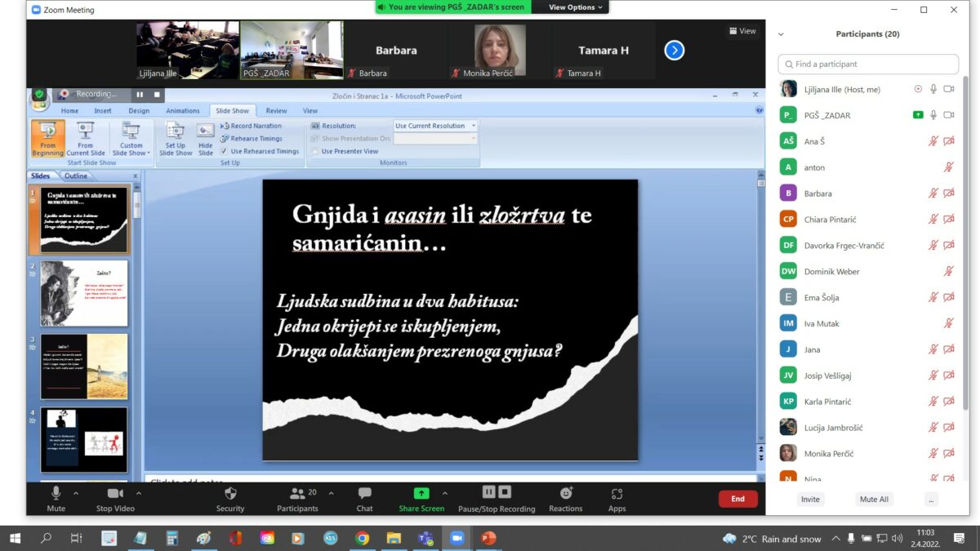Open the Apps icon in Zoom toolbar
980x551 pixels.
click(x=617, y=494)
